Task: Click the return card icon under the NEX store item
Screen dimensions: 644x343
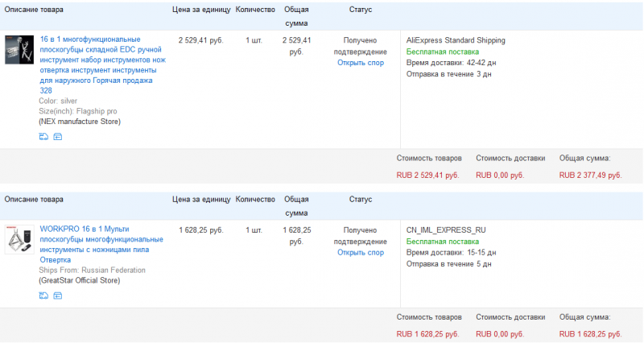Action: pos(57,137)
